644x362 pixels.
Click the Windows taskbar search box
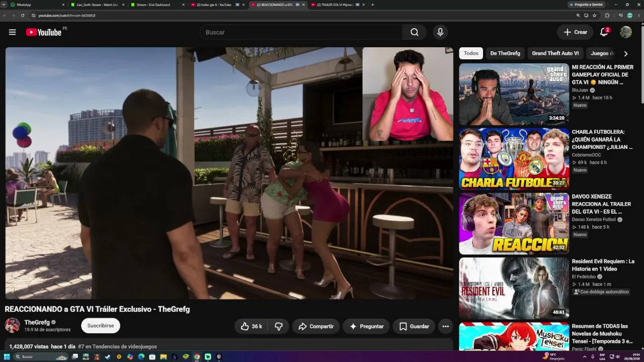(x=40, y=357)
